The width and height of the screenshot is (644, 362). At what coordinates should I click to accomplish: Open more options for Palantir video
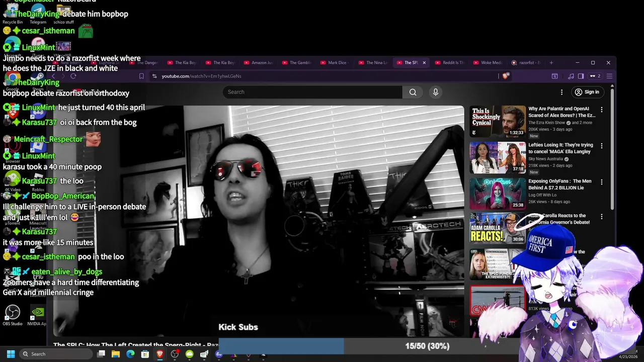click(601, 110)
